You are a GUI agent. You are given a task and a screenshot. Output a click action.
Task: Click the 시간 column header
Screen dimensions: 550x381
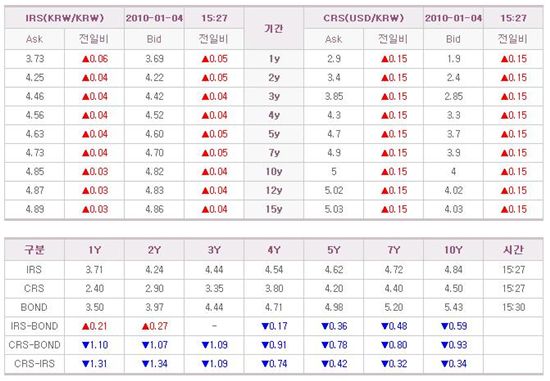click(513, 249)
